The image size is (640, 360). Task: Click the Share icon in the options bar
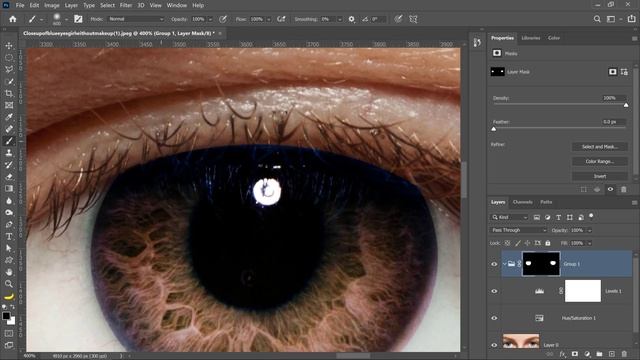[x=631, y=19]
